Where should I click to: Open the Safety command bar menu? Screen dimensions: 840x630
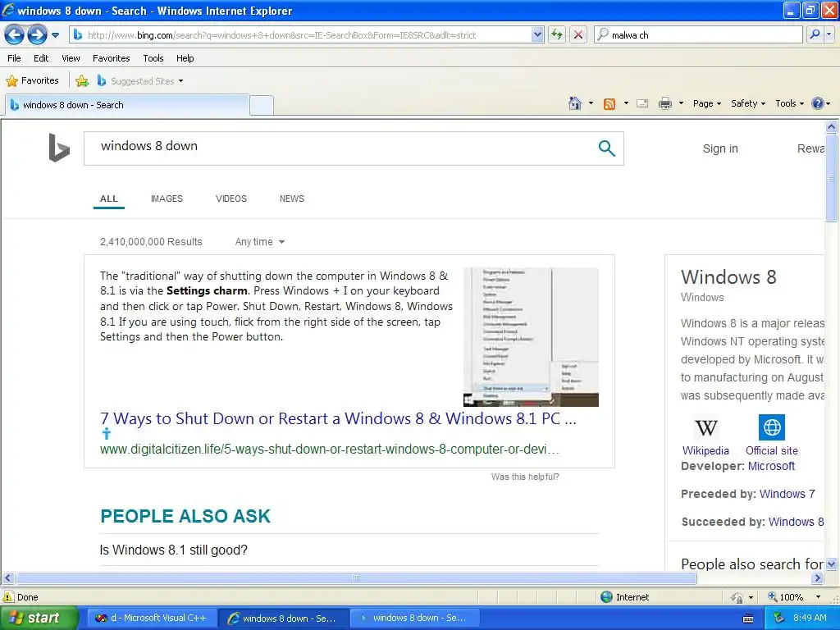click(x=748, y=103)
